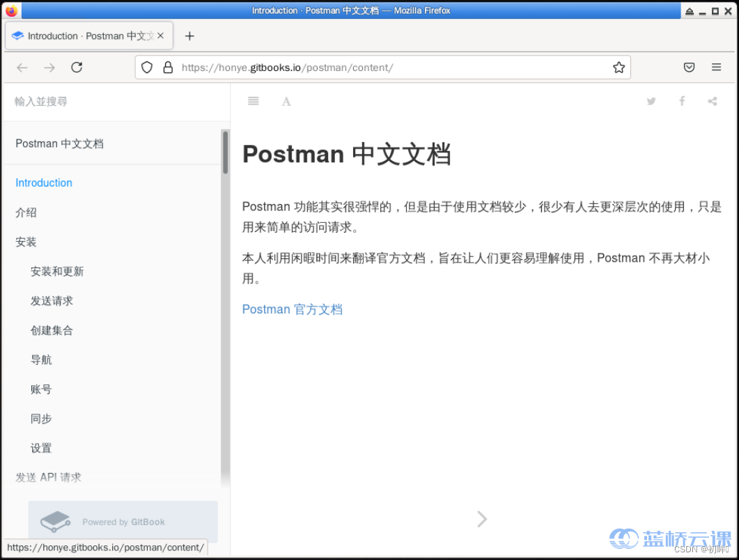
Task: Click the sidebar vertical scrollbar thumb
Action: click(225, 152)
